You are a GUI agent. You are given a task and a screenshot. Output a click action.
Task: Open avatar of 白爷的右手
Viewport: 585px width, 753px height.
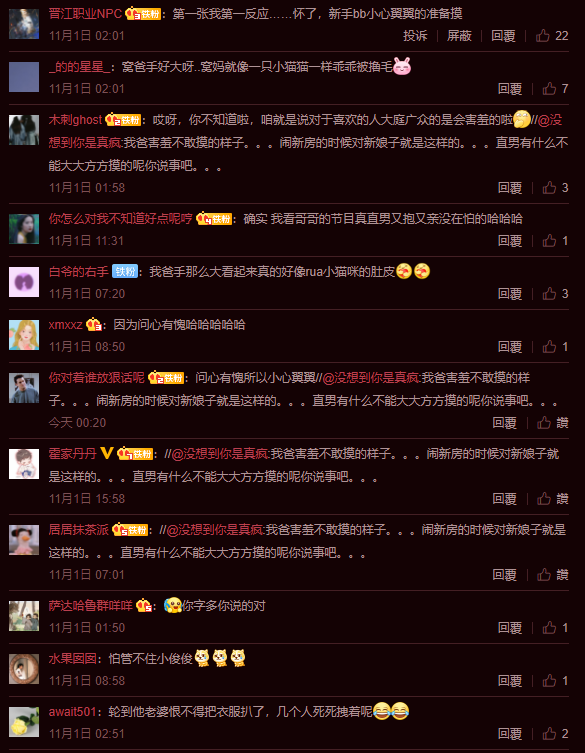24,282
